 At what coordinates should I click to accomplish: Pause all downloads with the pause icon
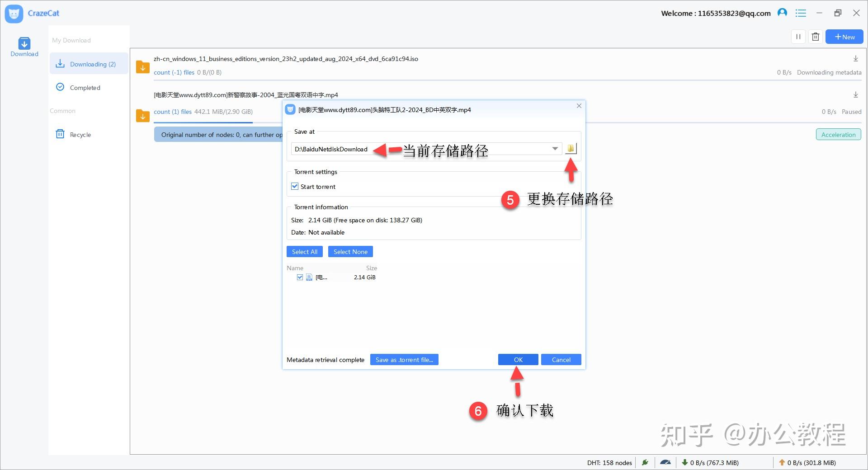tap(798, 37)
